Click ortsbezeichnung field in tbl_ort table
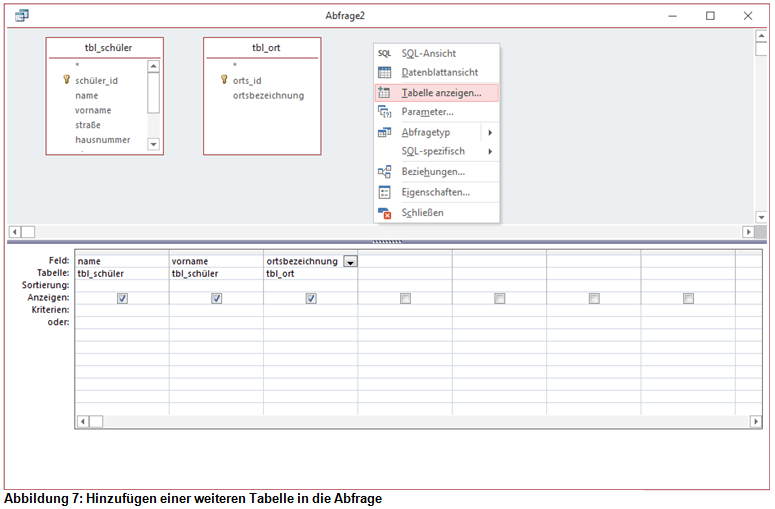This screenshot has height=509, width=775. coord(268,96)
